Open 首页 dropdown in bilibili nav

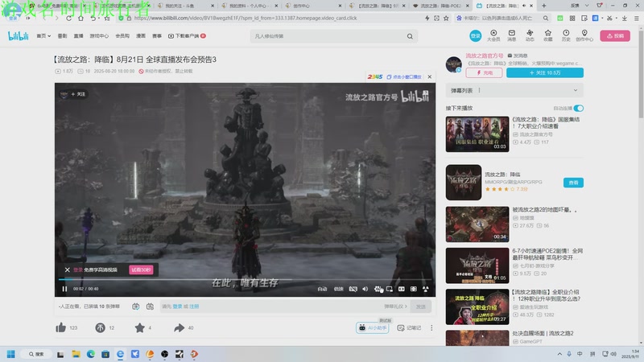[x=43, y=36]
